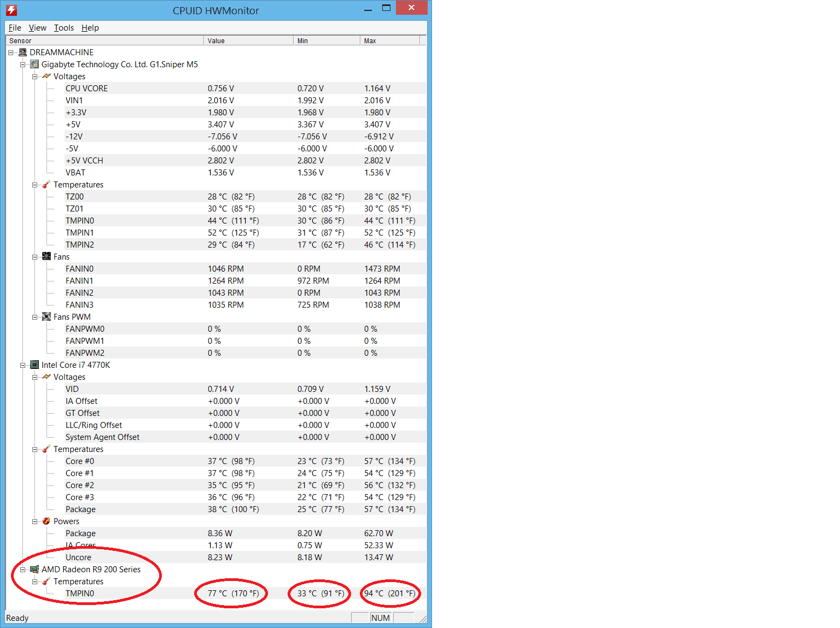The height and width of the screenshot is (628, 840).
Task: Click the Value column header
Action: tap(249, 40)
